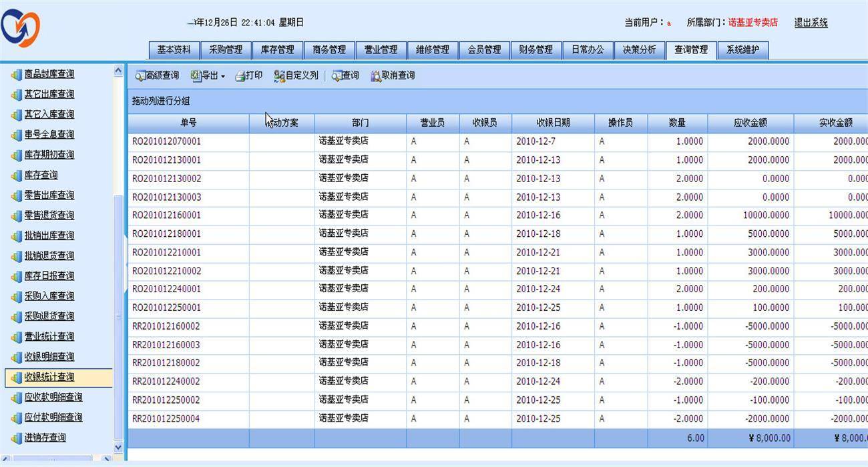
Task: Click the icon beside 进销存查询
Action: pyautogui.click(x=16, y=438)
